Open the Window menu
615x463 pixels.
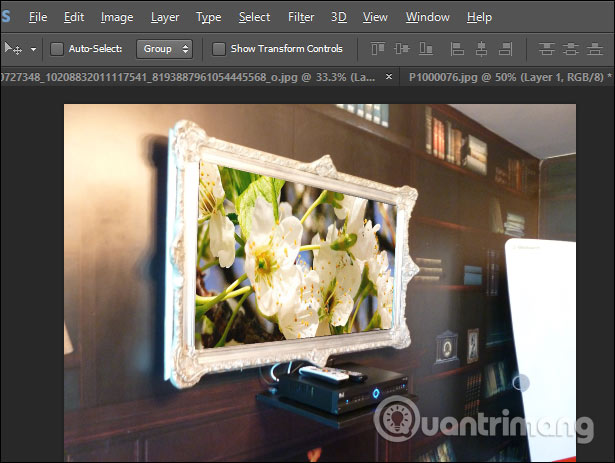point(428,17)
